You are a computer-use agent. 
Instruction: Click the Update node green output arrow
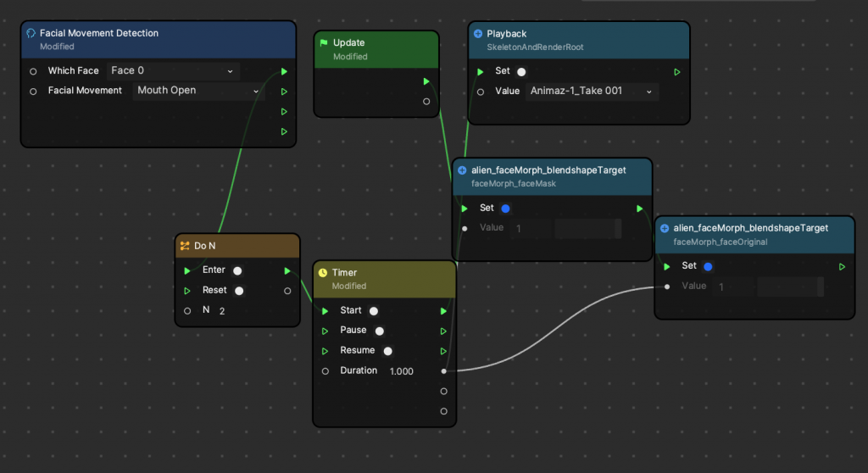(x=426, y=81)
